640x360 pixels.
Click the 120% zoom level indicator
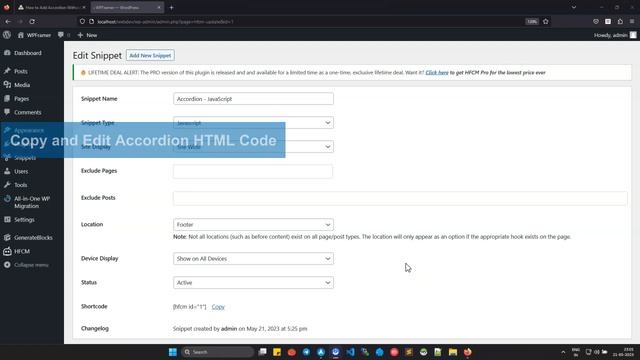[531, 22]
